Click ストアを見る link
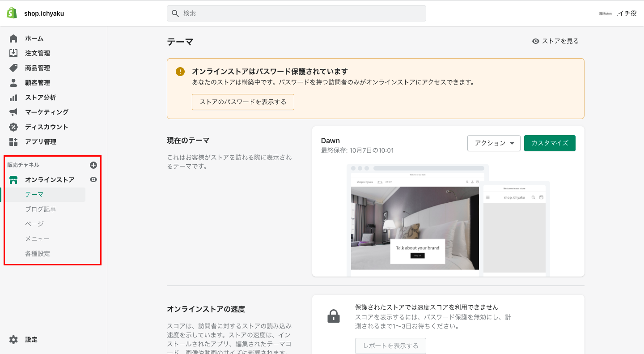 point(560,41)
